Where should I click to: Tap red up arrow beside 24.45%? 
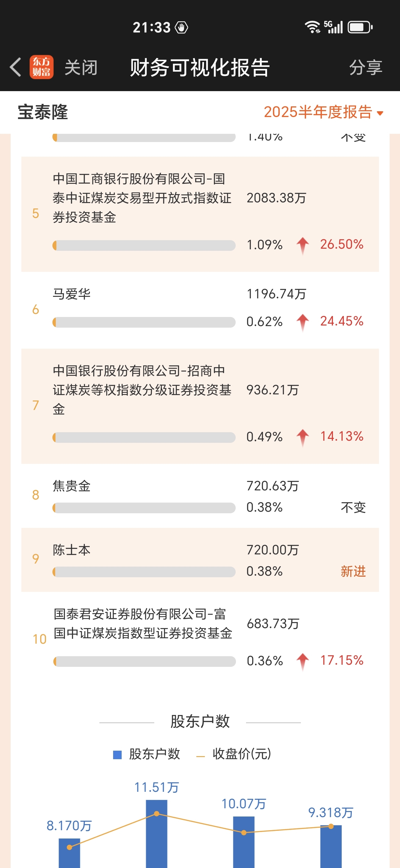tap(303, 322)
